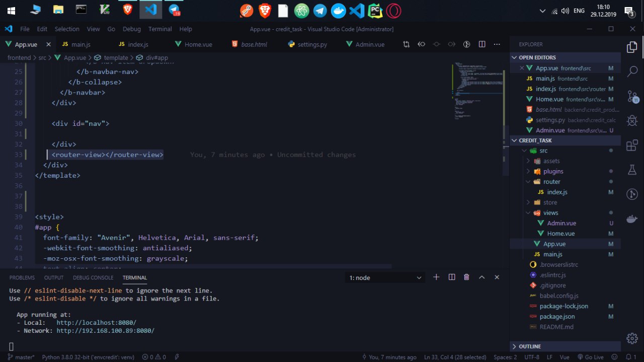The height and width of the screenshot is (362, 644).
Task: Click Spaces: 2 indentation in status bar
Action: tap(505, 357)
